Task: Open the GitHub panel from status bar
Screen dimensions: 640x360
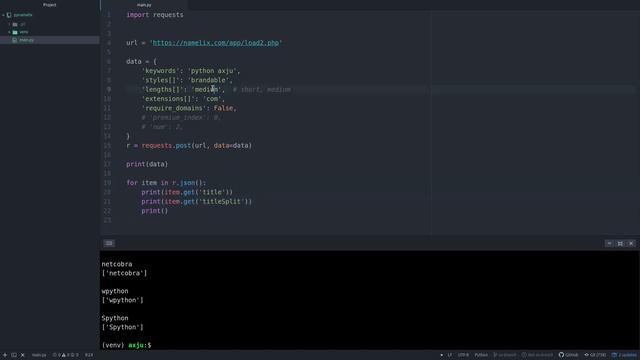Action: point(568,355)
